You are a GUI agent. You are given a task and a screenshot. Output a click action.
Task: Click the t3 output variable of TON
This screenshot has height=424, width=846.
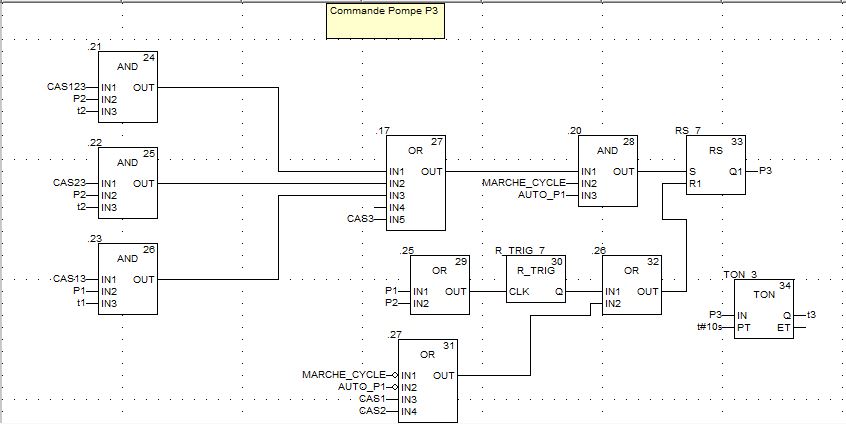tap(812, 315)
